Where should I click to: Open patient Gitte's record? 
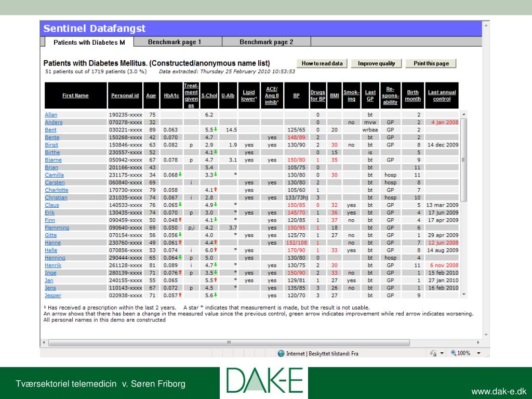click(x=51, y=235)
